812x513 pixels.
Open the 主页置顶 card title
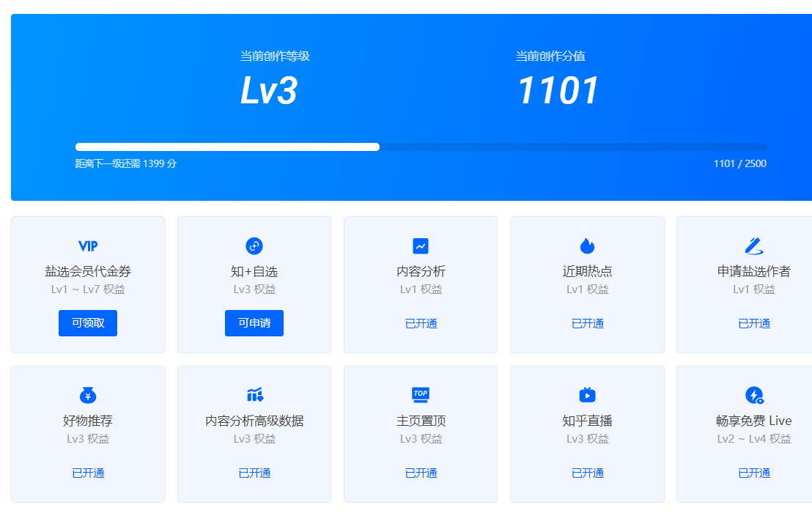(421, 421)
